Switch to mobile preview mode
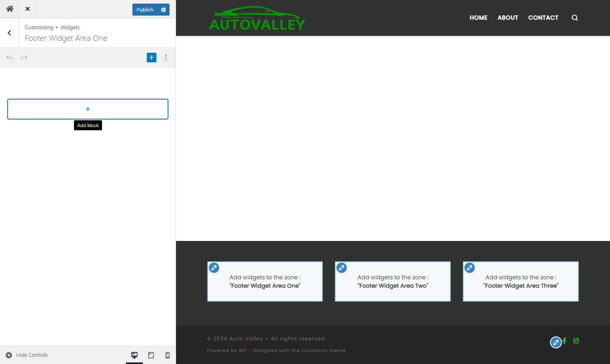The image size is (610, 364). coord(168,355)
